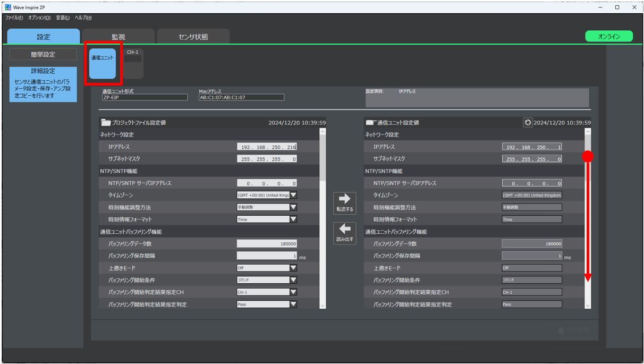Click the project file panel timestamp 2024/12/20 10:39:59
Viewport: 644px width, 364px height.
(297, 123)
